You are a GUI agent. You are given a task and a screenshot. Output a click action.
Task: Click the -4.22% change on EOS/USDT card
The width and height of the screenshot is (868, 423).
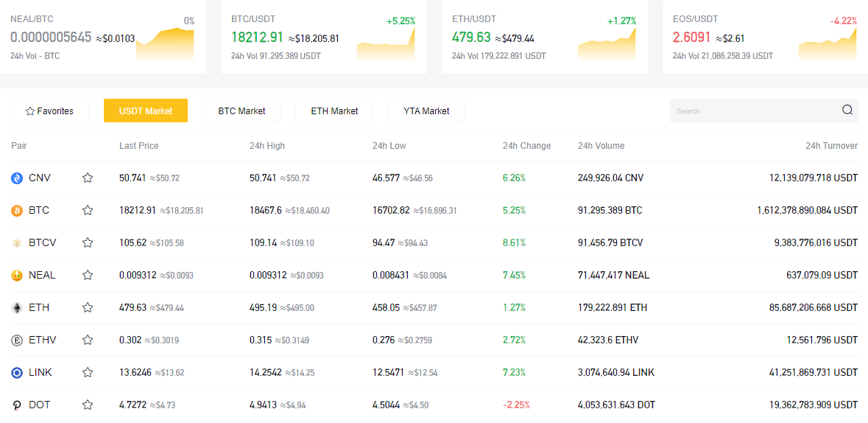coord(844,21)
